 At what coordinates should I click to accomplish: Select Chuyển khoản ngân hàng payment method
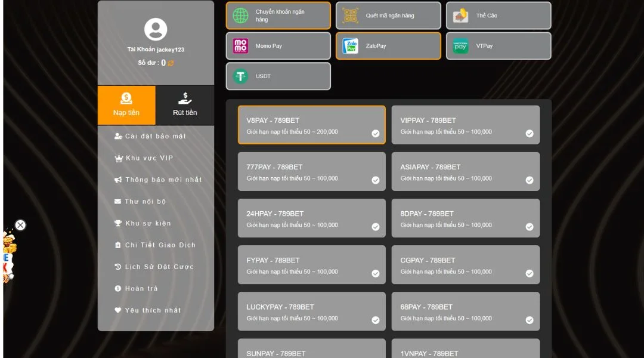coord(278,16)
